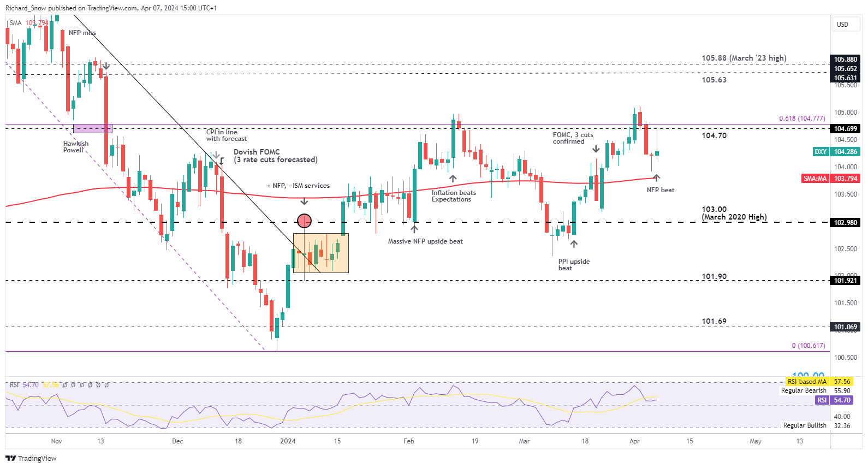Click the 'PPI upside beat' annotation
Viewport: 868px width, 468px height.
point(574,265)
